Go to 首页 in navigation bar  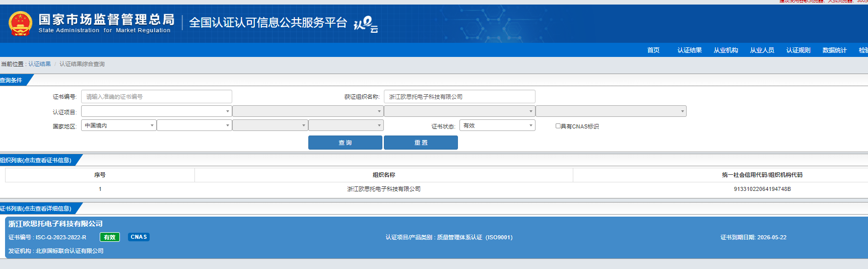pos(653,50)
